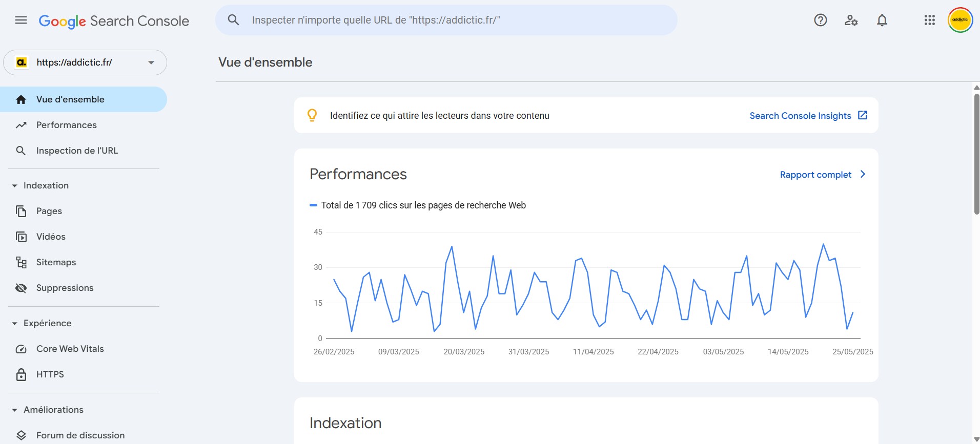The height and width of the screenshot is (444, 980).
Task: Collapse the Améliorations sidebar section
Action: pos(14,410)
